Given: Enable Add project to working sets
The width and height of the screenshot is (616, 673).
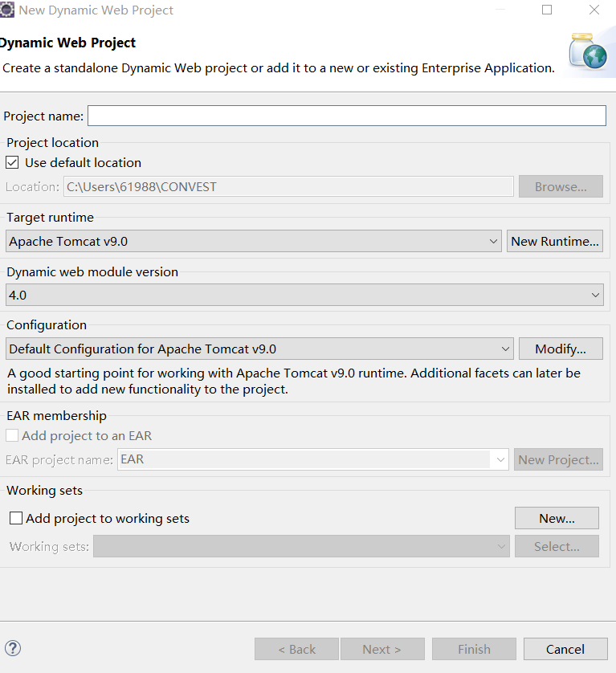Looking at the screenshot, I should (16, 519).
